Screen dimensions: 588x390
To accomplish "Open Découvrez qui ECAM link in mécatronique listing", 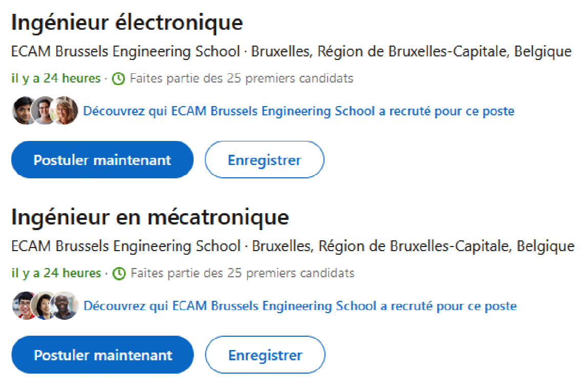I will click(300, 306).
